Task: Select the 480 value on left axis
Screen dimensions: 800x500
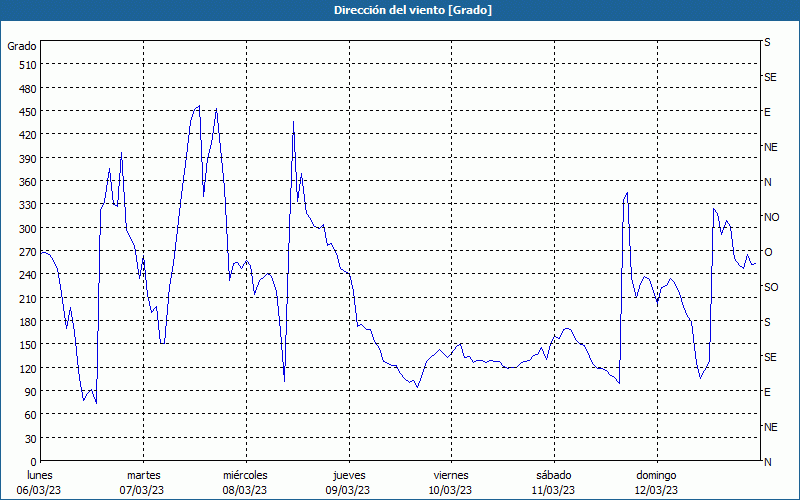Action: [28, 89]
